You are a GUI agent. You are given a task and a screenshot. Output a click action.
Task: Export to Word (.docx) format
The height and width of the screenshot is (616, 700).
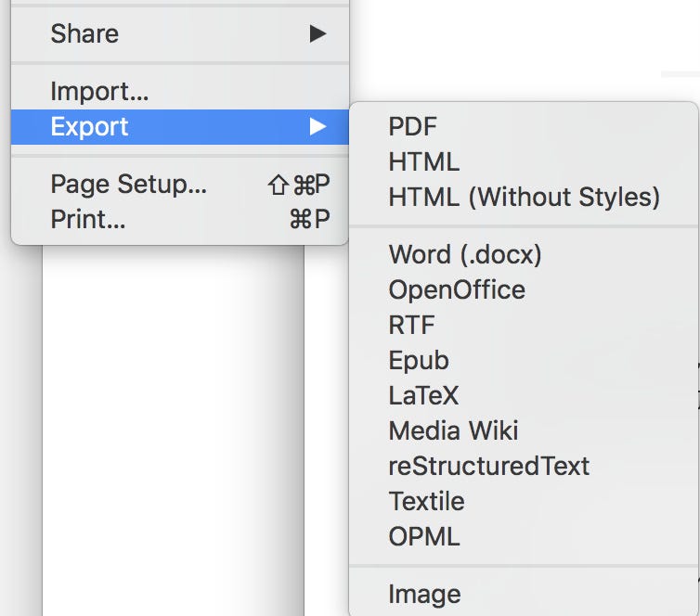coord(524,254)
